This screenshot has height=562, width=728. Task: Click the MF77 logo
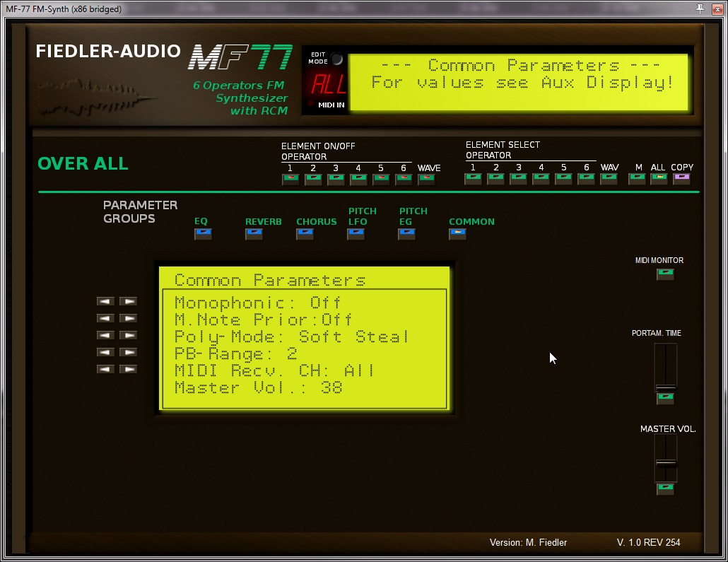pos(240,57)
